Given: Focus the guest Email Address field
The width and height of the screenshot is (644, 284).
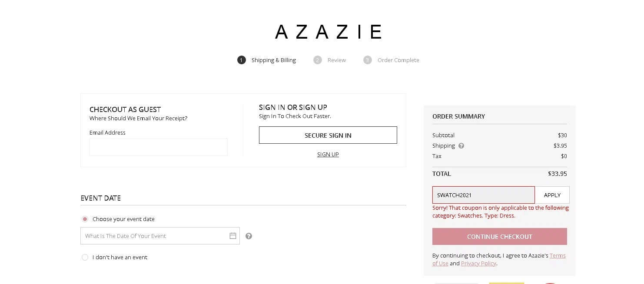Looking at the screenshot, I should [159, 147].
